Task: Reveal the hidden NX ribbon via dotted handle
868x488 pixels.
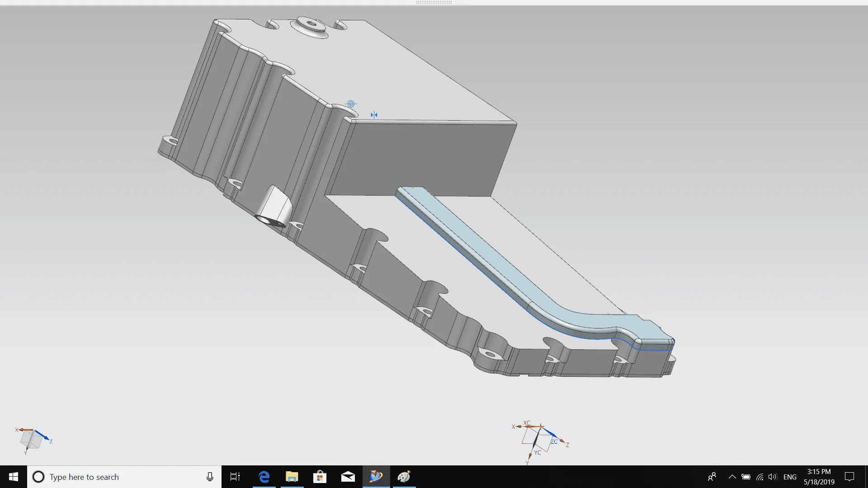Action: 435,2
